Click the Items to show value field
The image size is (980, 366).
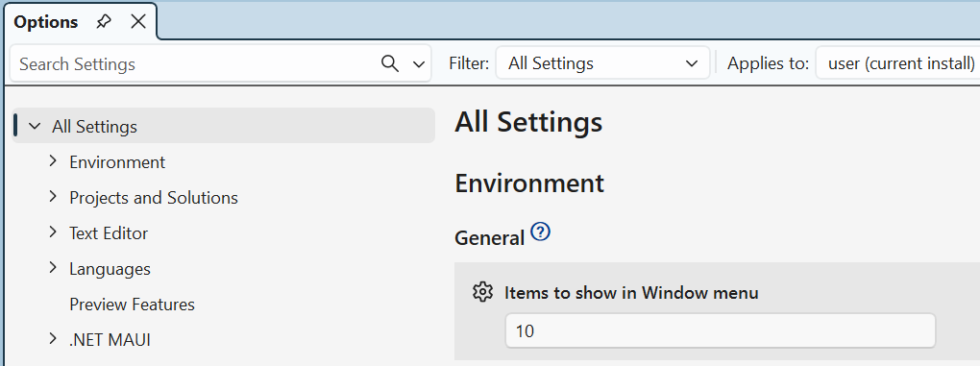[x=720, y=330]
